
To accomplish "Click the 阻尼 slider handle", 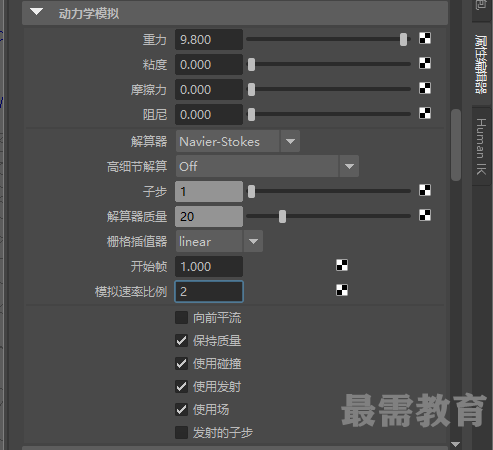I will point(251,114).
